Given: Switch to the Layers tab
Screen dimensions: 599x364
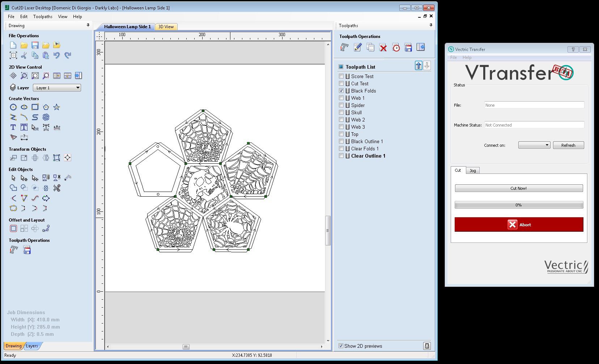Looking at the screenshot, I should tap(32, 346).
